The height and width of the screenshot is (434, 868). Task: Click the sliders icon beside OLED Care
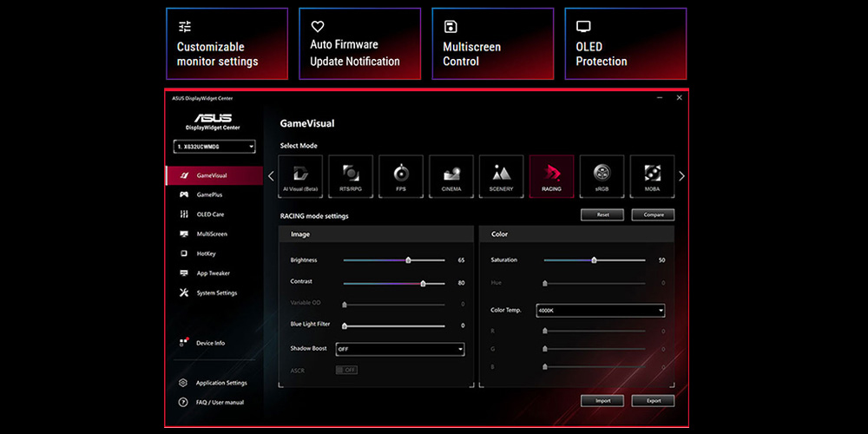184,214
